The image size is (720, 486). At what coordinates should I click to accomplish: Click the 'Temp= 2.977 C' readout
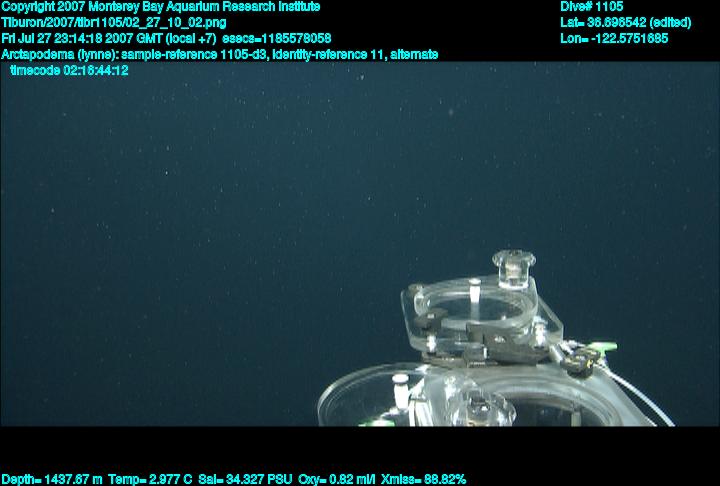pyautogui.click(x=150, y=480)
